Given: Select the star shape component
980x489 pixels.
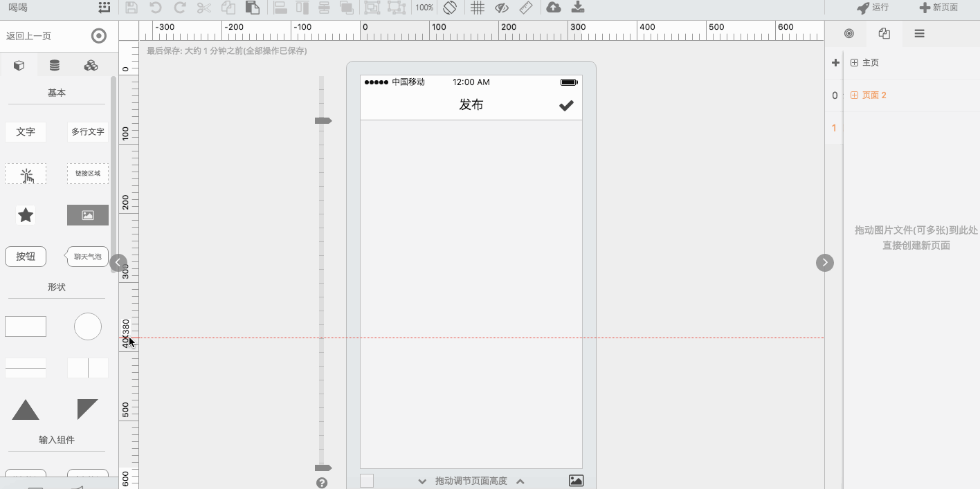Looking at the screenshot, I should (26, 215).
